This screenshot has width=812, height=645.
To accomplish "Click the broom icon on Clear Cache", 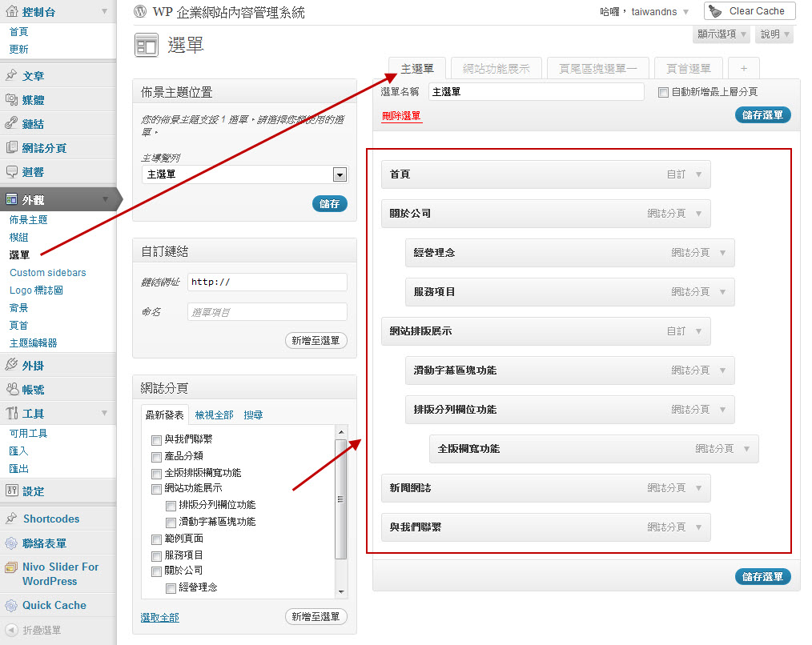I will (715, 11).
